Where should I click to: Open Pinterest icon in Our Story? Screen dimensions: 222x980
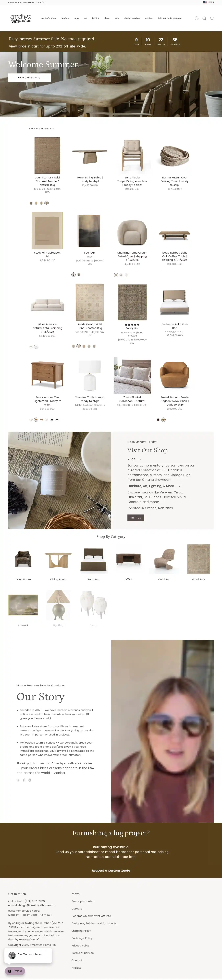(x=30, y=780)
